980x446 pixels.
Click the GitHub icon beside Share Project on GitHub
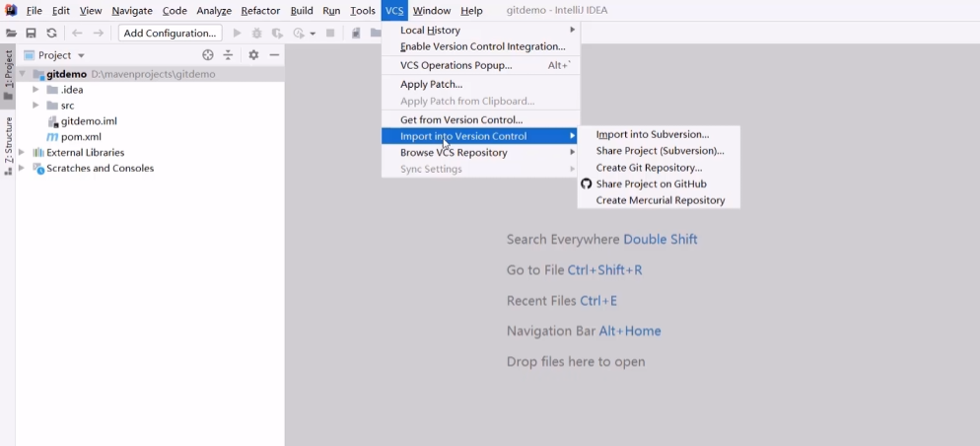(x=587, y=184)
